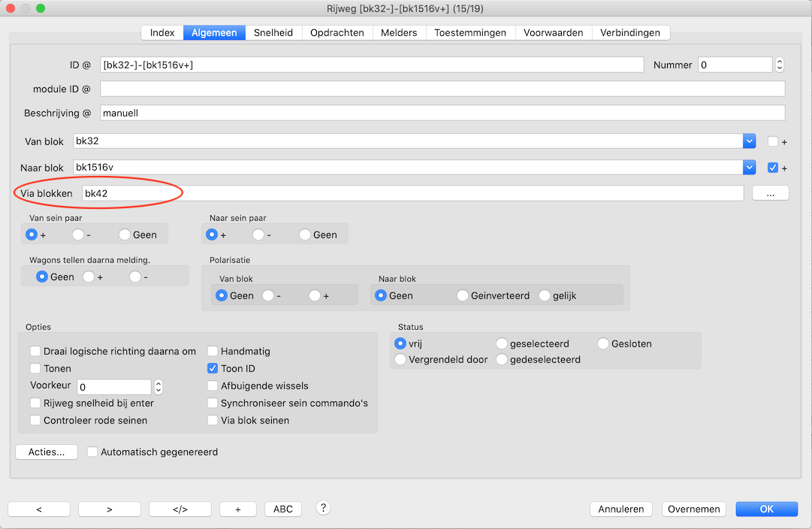Switch to the Snelheid tab
Viewport: 812px width, 529px height.
(x=273, y=33)
